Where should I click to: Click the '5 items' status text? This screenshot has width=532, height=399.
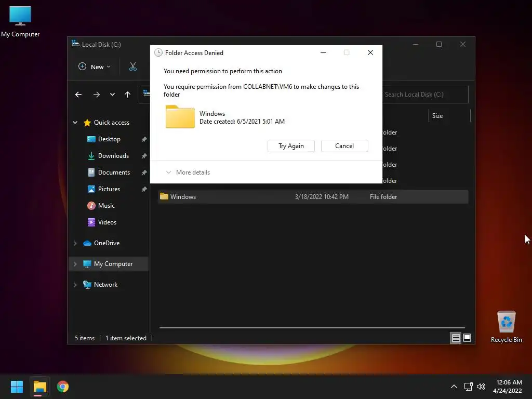tap(85, 338)
